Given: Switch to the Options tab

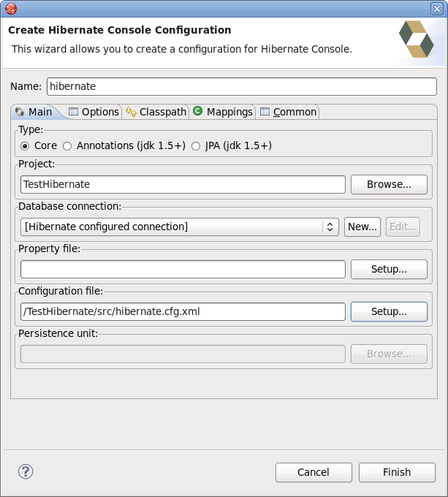Looking at the screenshot, I should (x=94, y=112).
